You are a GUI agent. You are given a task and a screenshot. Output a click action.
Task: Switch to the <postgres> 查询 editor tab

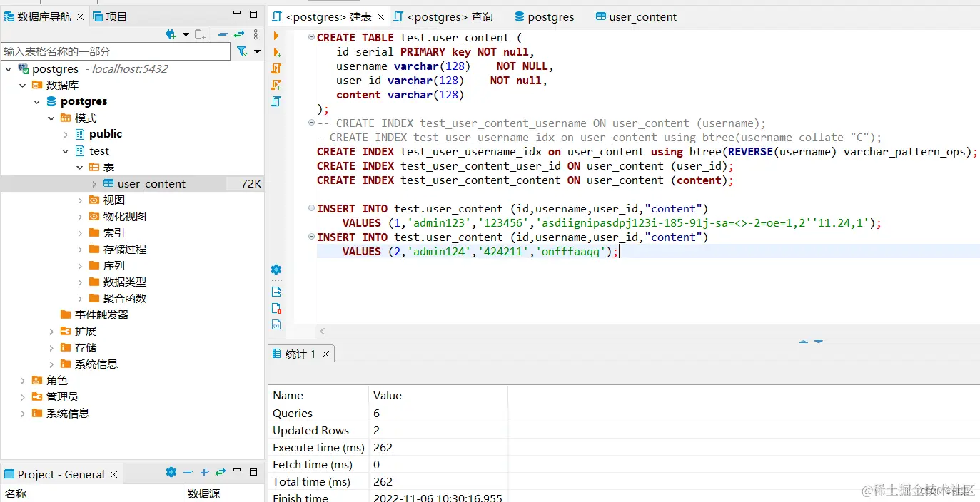point(443,16)
